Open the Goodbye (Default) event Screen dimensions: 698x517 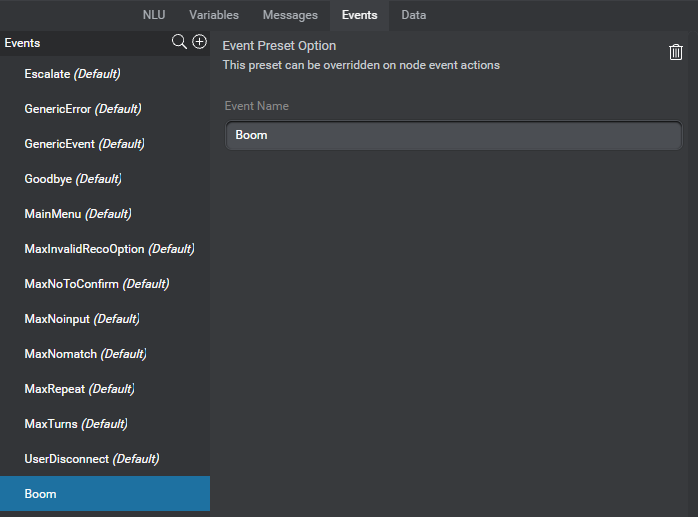tap(105, 179)
